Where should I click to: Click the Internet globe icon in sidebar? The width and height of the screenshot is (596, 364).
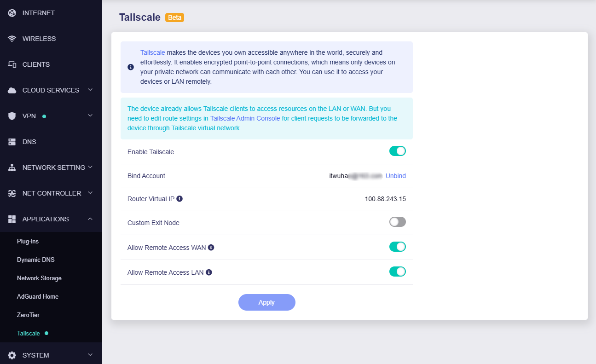(x=12, y=13)
